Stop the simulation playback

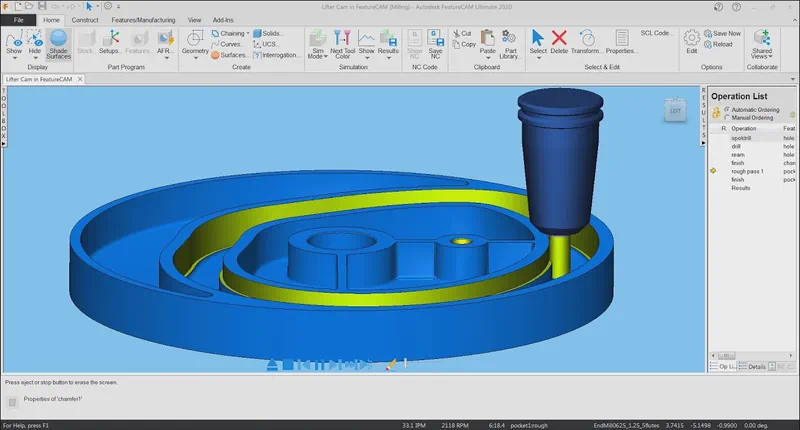pos(288,365)
